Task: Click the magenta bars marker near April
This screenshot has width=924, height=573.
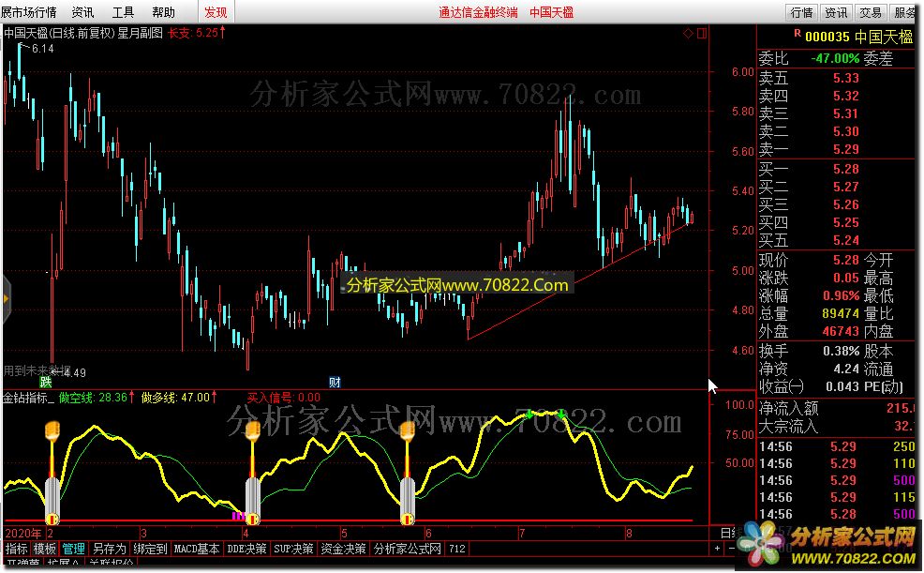Action: [x=238, y=517]
